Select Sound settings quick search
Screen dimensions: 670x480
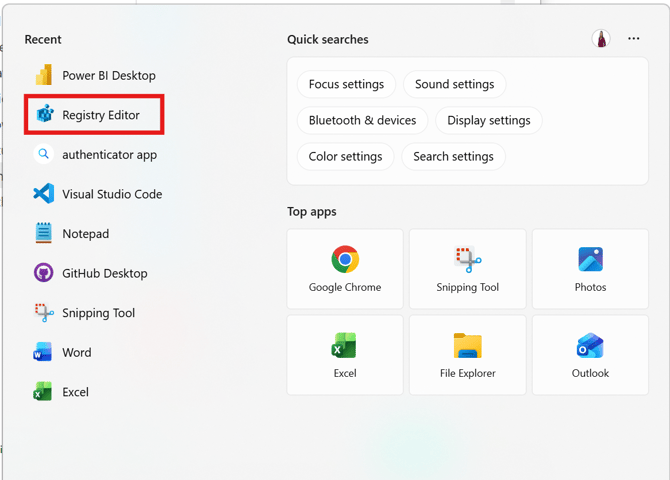454,85
